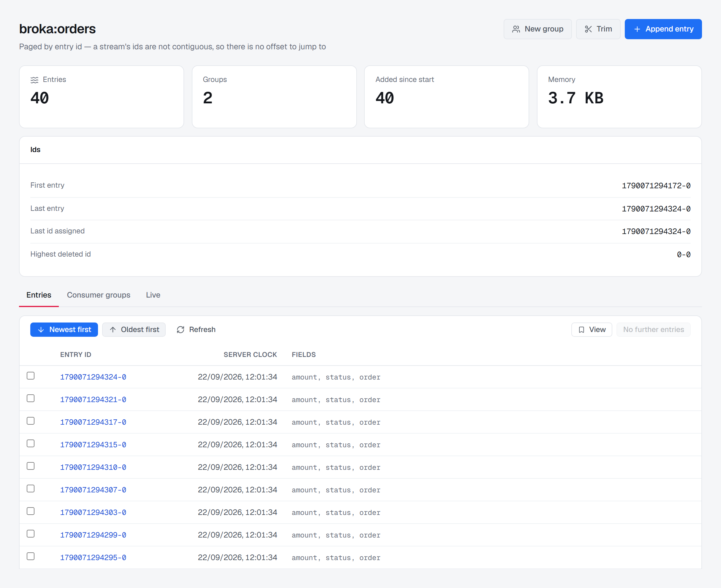Click the No further entries button

pyautogui.click(x=653, y=330)
